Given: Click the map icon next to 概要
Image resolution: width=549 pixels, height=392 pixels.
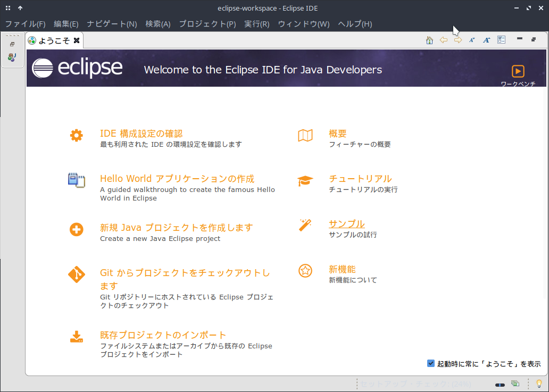Looking at the screenshot, I should point(305,135).
